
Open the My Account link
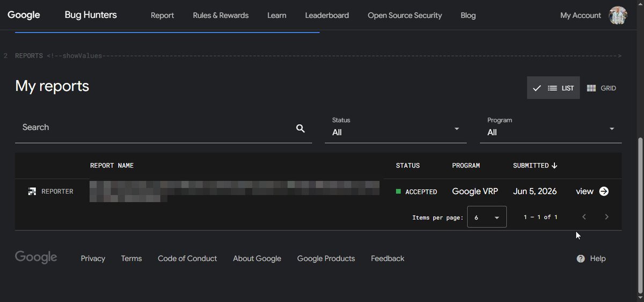tap(581, 16)
